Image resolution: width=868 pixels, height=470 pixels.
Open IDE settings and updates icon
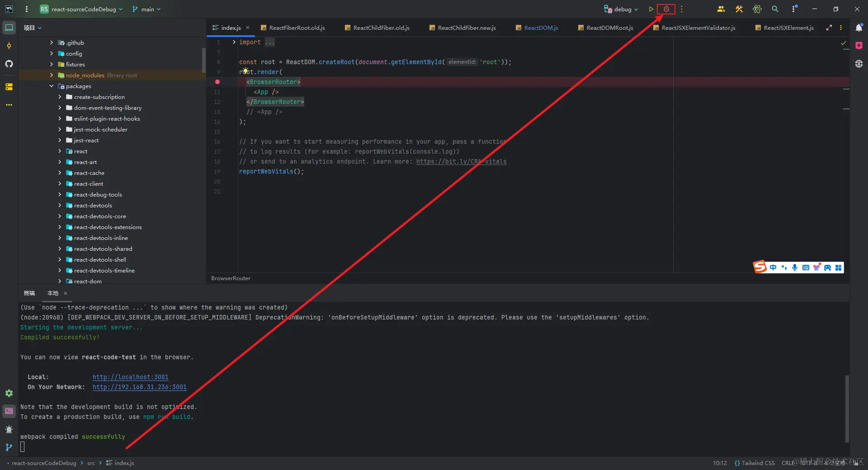(x=794, y=9)
